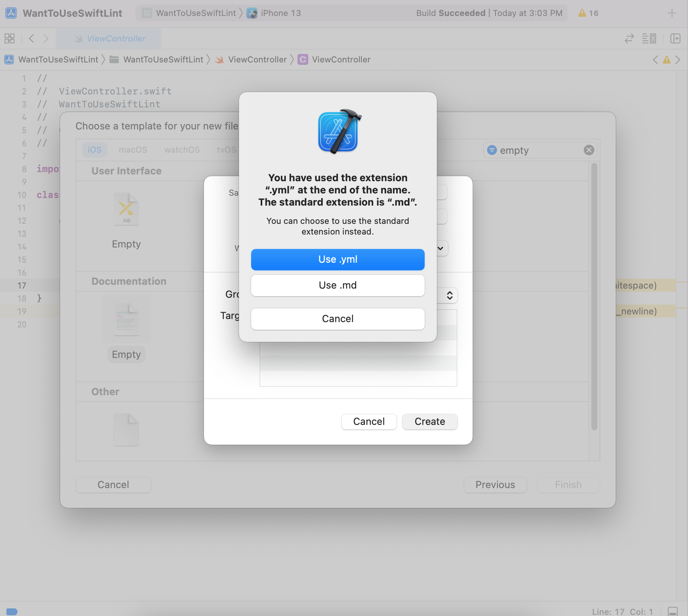The height and width of the screenshot is (616, 688).
Task: Click the template list scrollbar
Action: (x=594, y=297)
